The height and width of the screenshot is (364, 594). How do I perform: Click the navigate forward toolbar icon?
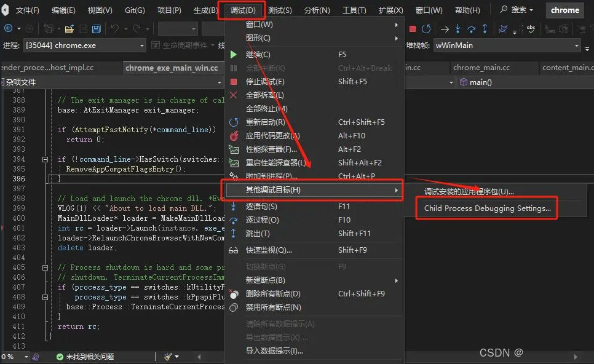pyautogui.click(x=29, y=28)
